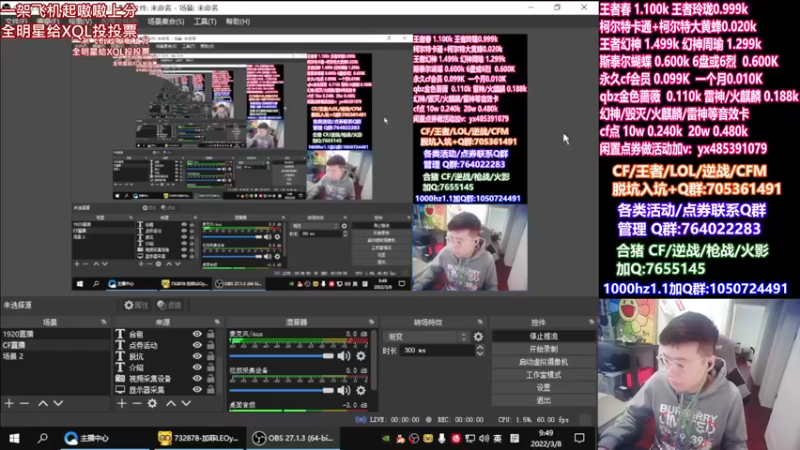Undock the 场景 panel using its header icon

[x=104, y=322]
